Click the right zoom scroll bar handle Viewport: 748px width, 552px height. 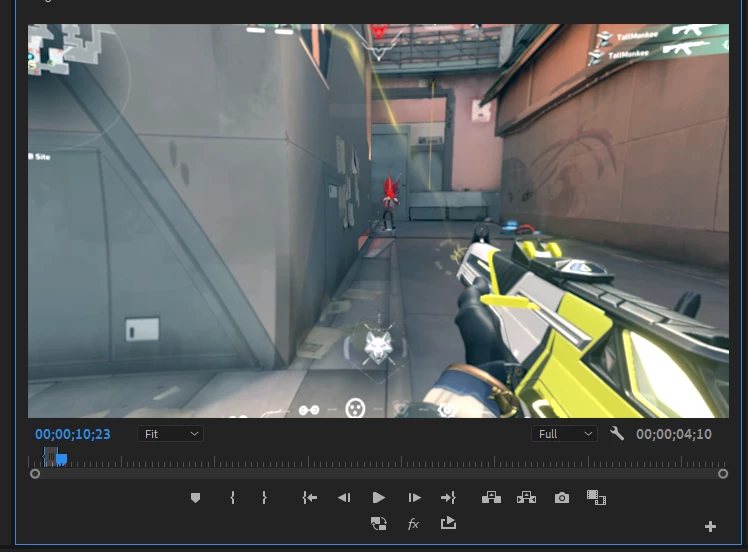pos(723,474)
